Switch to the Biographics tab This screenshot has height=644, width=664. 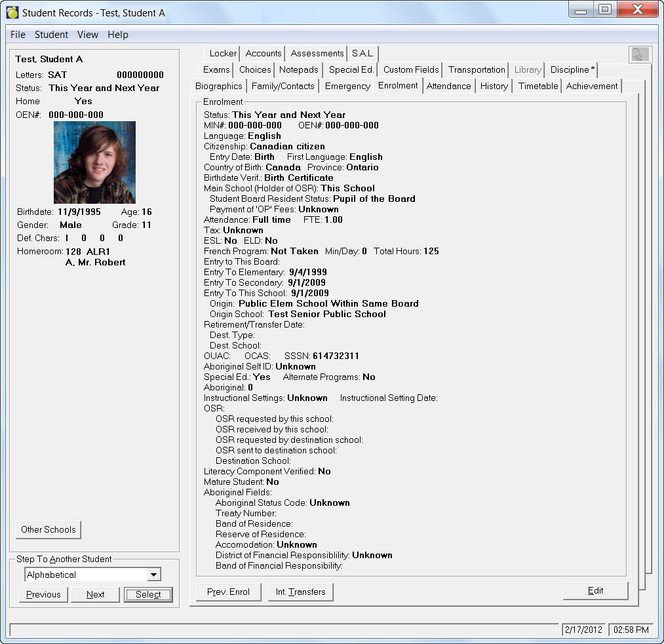[219, 86]
